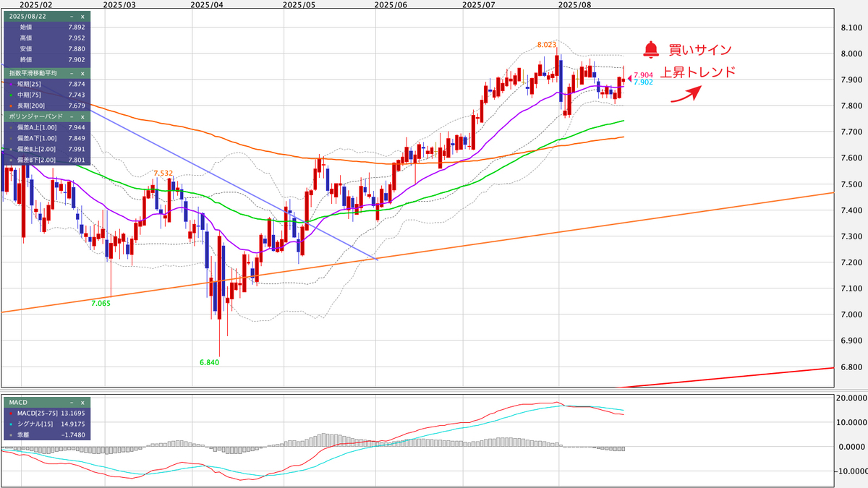Collapse the ボリンジャーバンド panel
This screenshot has height=488, width=868.
coord(72,116)
